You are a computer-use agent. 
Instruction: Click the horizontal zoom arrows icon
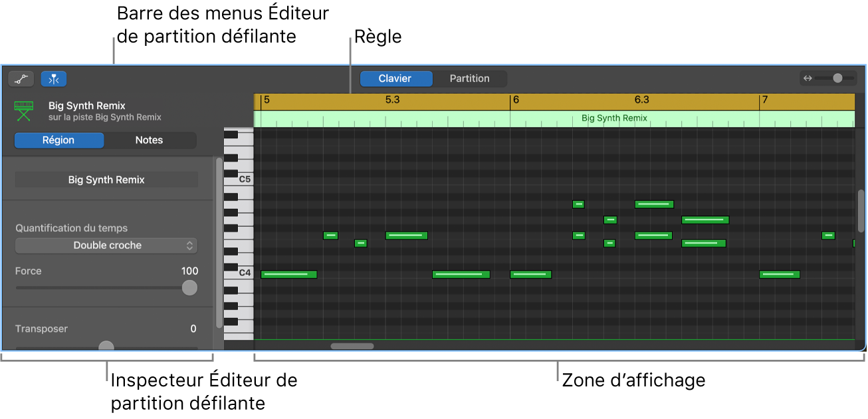(808, 78)
